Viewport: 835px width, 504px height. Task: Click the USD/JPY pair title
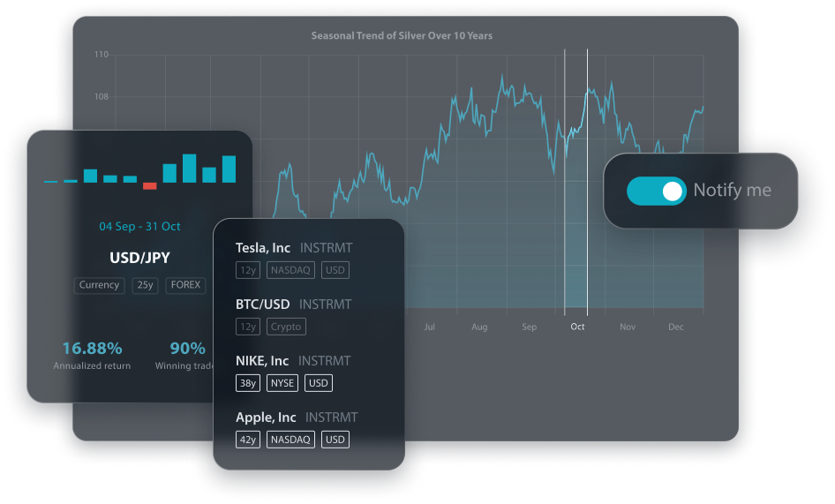pos(139,259)
